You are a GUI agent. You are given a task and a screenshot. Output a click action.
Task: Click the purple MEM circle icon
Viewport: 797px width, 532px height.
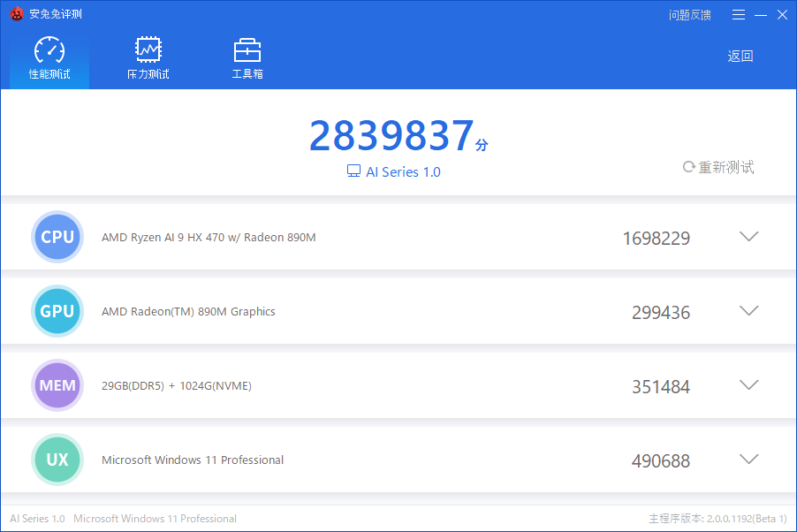[57, 385]
